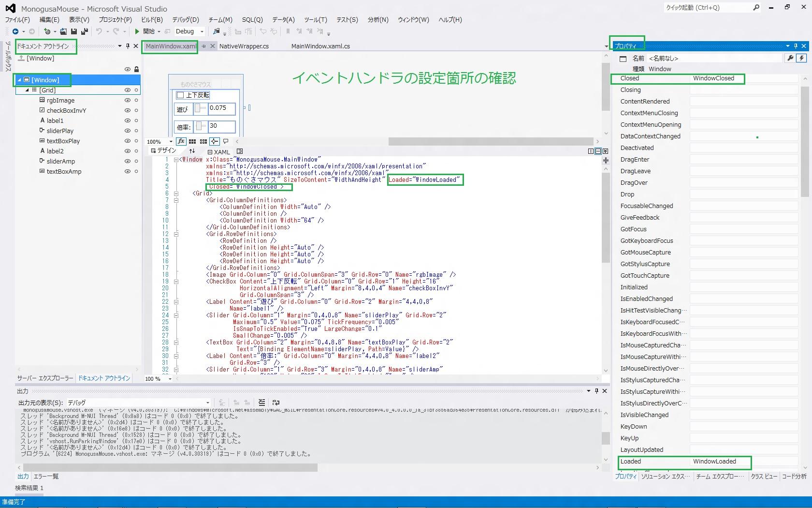
Task: Click the デザイン view button
Action: (163, 151)
